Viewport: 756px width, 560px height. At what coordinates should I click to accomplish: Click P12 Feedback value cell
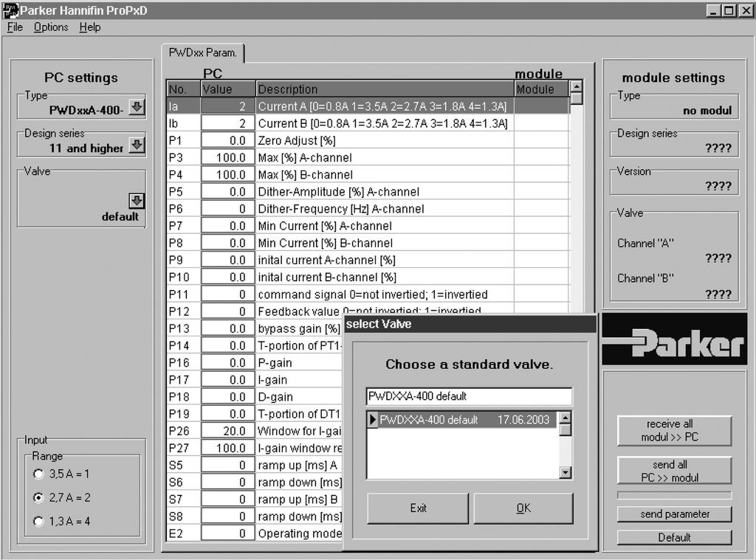(227, 311)
